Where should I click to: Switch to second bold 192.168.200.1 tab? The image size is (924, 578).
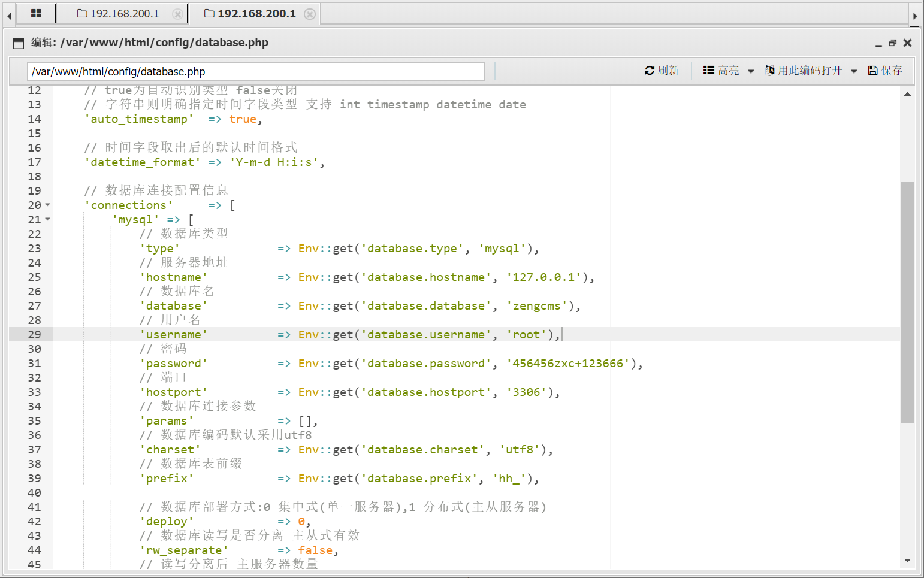tap(250, 13)
